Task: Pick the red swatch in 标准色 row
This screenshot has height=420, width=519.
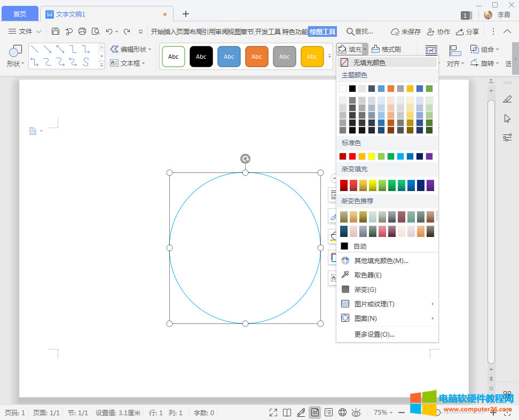Action: (x=352, y=156)
